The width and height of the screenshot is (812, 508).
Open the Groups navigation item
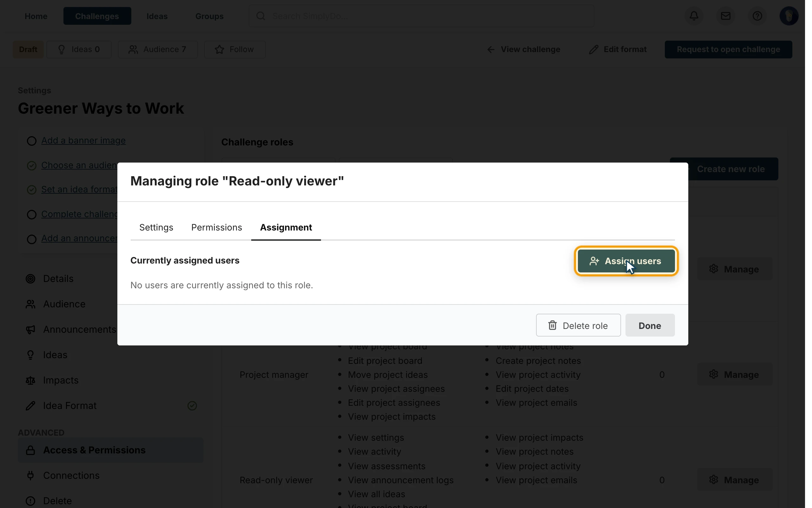(x=209, y=16)
